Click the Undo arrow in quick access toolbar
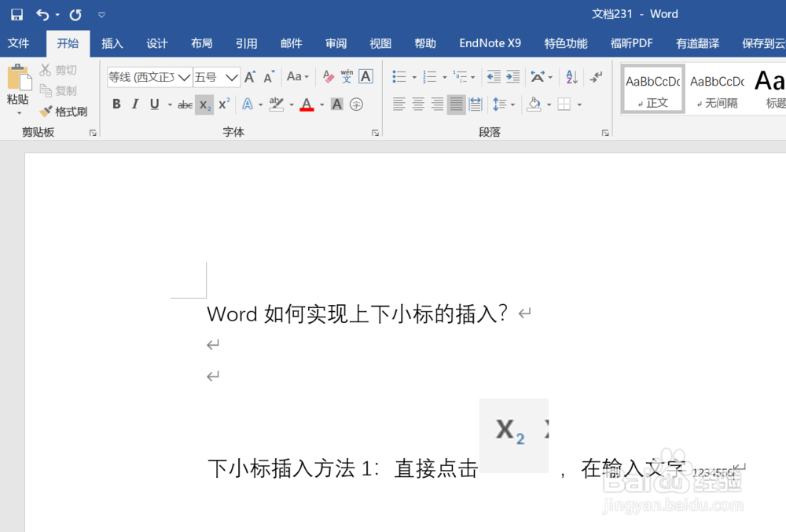This screenshot has width=786, height=532. pyautogui.click(x=44, y=13)
